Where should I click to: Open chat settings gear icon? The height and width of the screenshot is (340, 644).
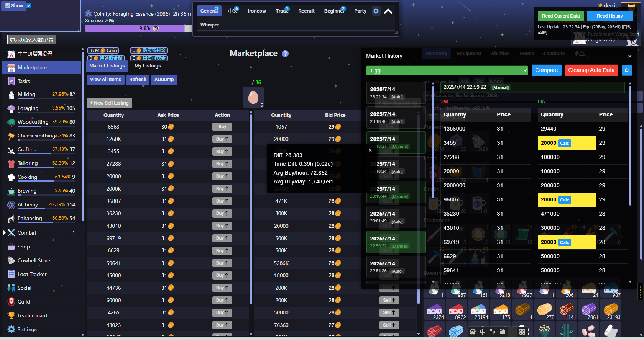(376, 11)
